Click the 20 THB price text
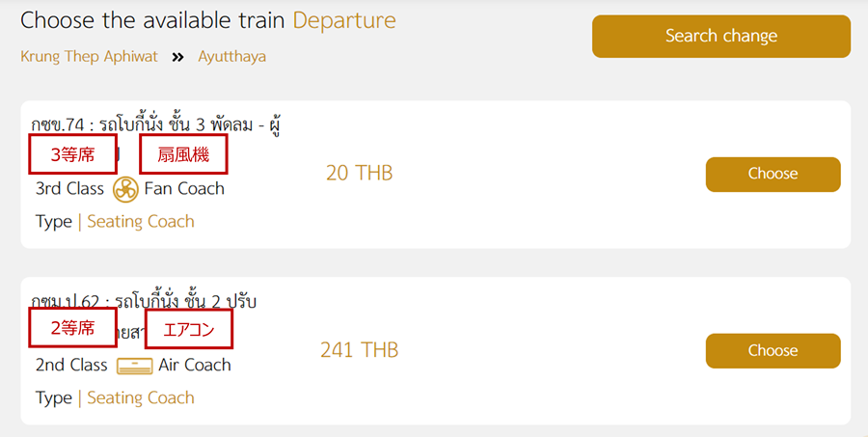This screenshot has height=437, width=868. coord(360,174)
